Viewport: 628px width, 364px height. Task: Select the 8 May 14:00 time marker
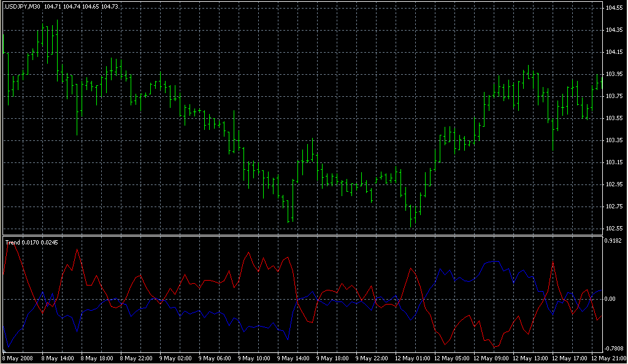coord(59,358)
